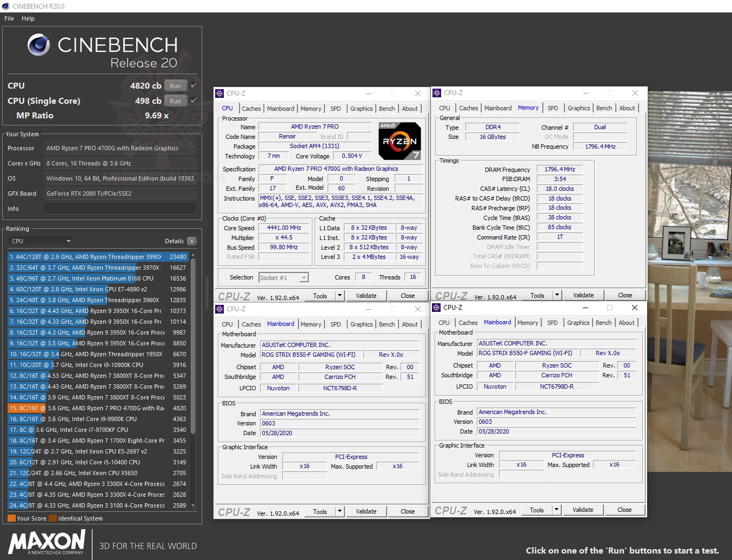Image resolution: width=732 pixels, height=560 pixels.
Task: Click the 4820 cb CPU score
Action: (x=145, y=85)
